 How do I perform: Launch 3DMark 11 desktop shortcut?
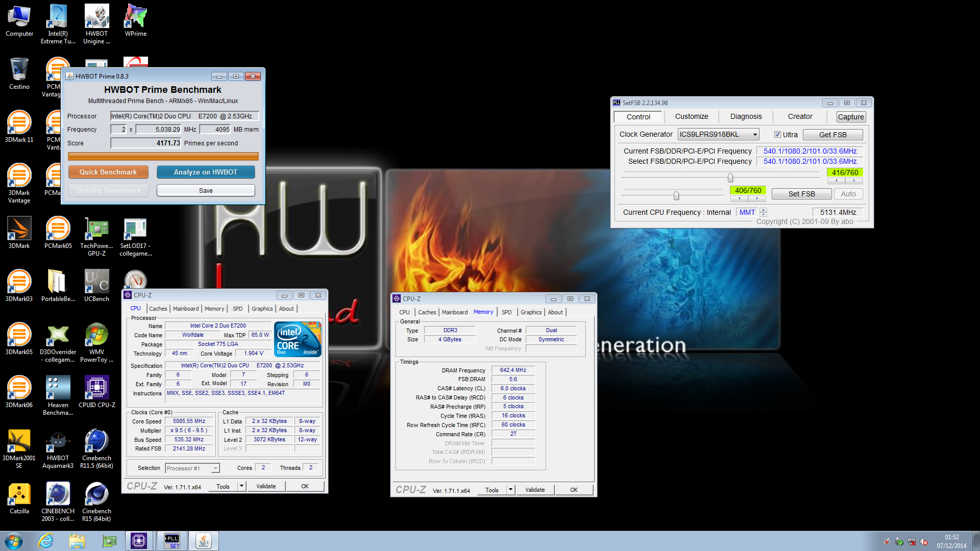(19, 127)
